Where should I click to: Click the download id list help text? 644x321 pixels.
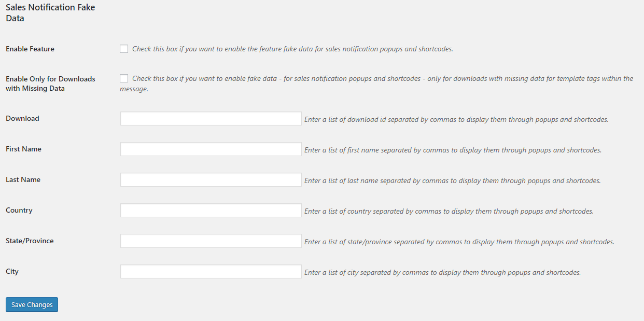click(456, 119)
